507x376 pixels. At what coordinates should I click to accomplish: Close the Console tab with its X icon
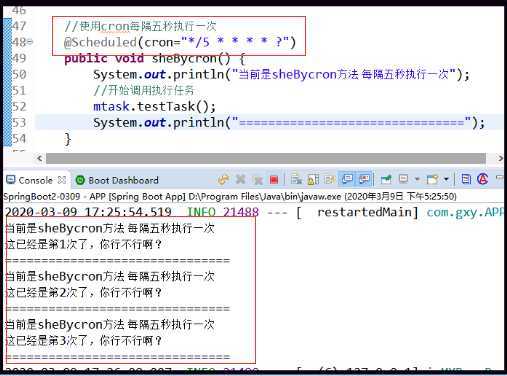tap(62, 180)
